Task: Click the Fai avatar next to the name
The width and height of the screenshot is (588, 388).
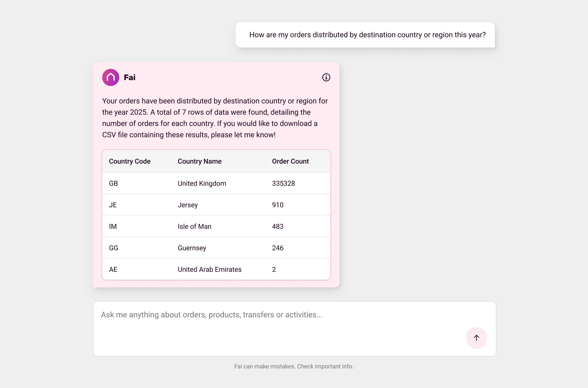Action: coord(110,77)
